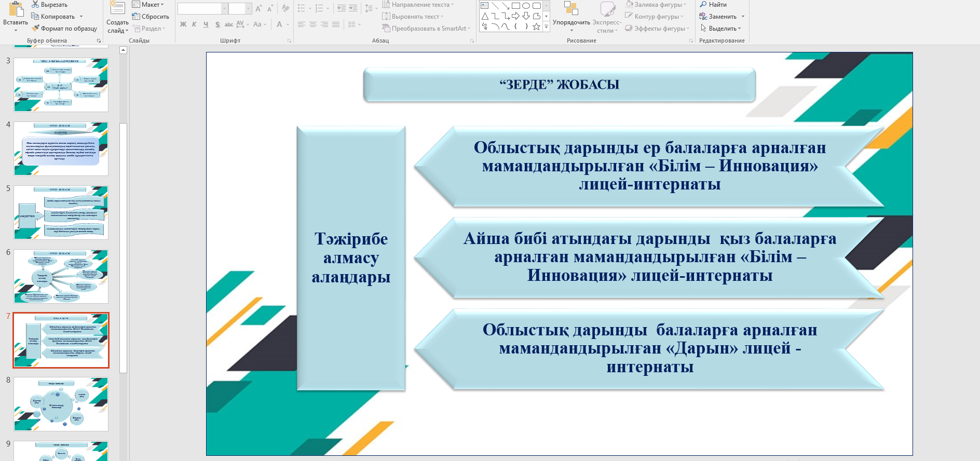Viewport: 980px width, 461px height.
Task: Click slide panel scroll-up arrow
Action: click(x=123, y=50)
